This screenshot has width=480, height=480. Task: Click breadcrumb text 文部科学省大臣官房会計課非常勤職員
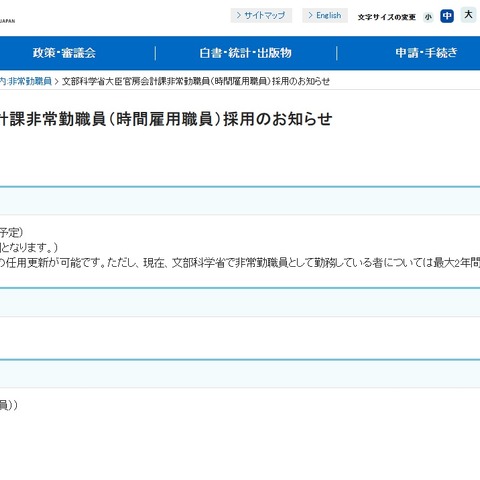137,81
